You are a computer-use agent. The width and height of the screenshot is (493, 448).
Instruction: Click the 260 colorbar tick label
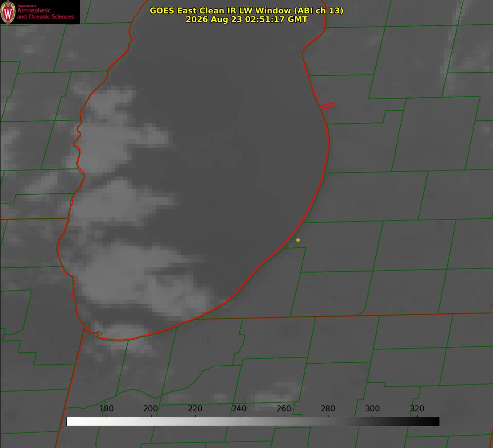pyautogui.click(x=283, y=408)
